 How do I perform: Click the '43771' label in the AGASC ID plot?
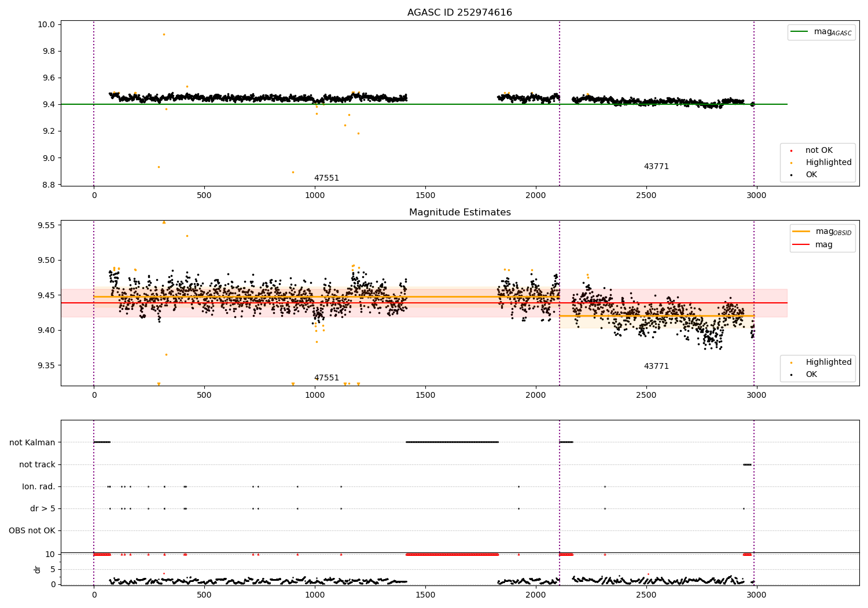tap(656, 167)
